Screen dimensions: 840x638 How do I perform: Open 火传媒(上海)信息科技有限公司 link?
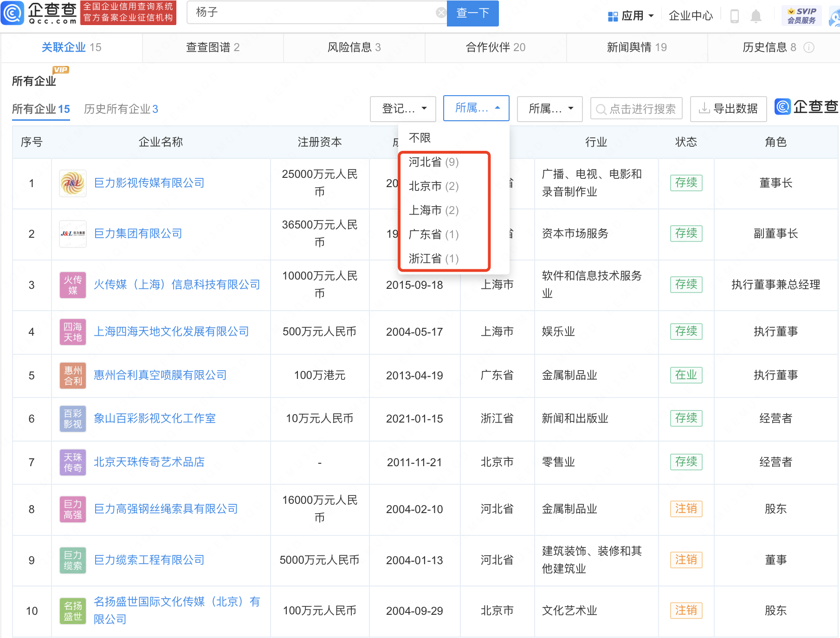click(177, 285)
